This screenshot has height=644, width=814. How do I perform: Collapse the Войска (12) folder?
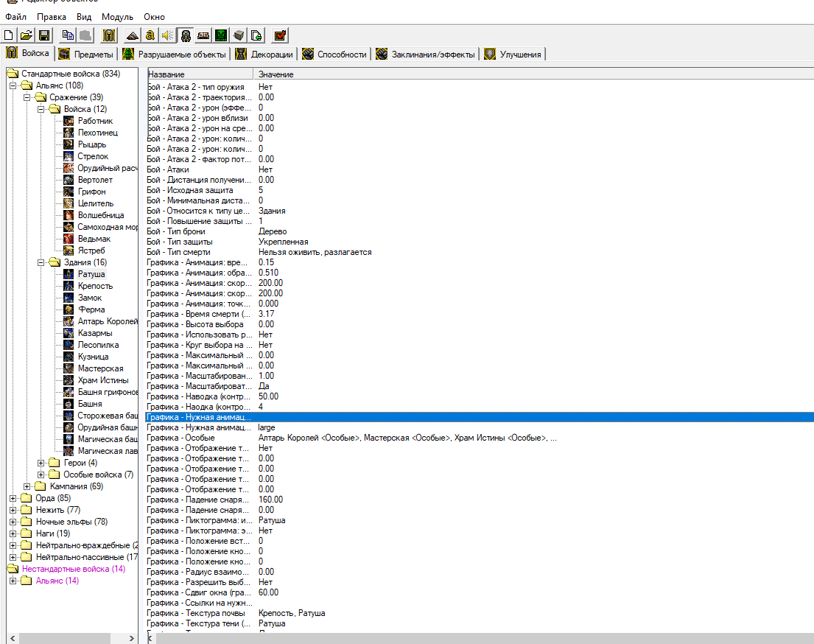pos(41,109)
